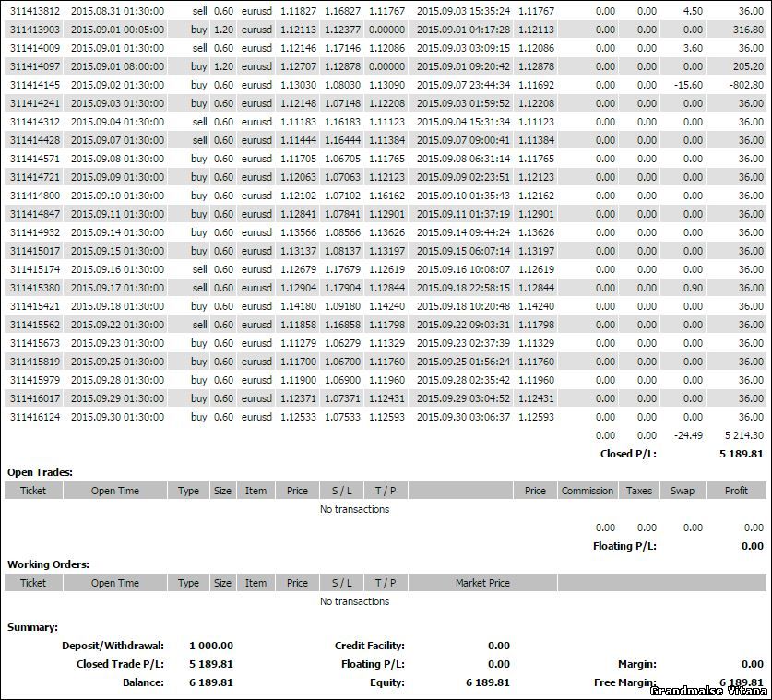Viewport: 772px width, 700px height.
Task: Click the Swap column header
Action: pyautogui.click(x=682, y=491)
